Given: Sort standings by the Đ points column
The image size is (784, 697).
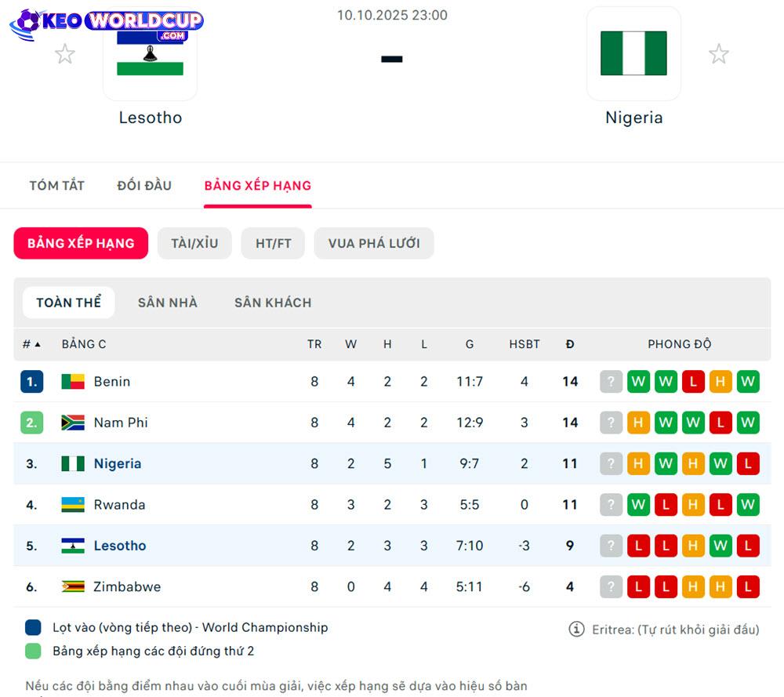Looking at the screenshot, I should (x=570, y=344).
